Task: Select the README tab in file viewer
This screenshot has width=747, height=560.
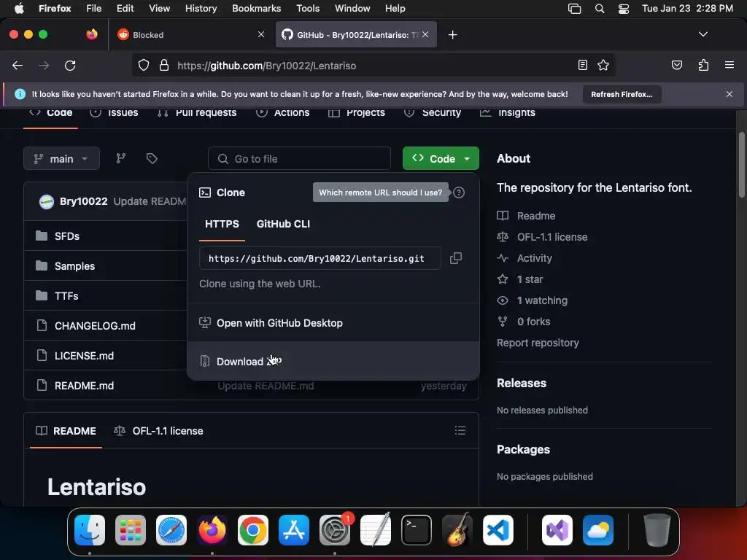Action: pyautogui.click(x=66, y=431)
